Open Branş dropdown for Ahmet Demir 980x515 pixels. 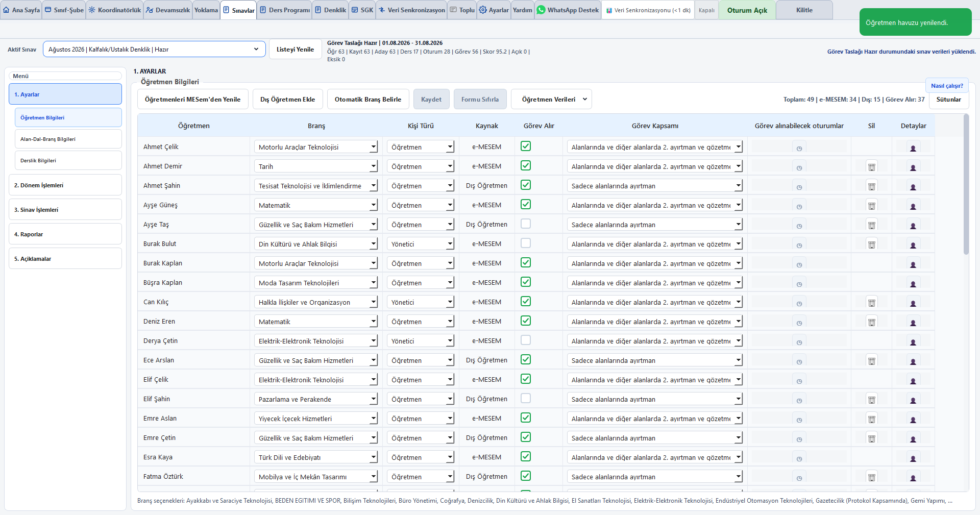316,166
